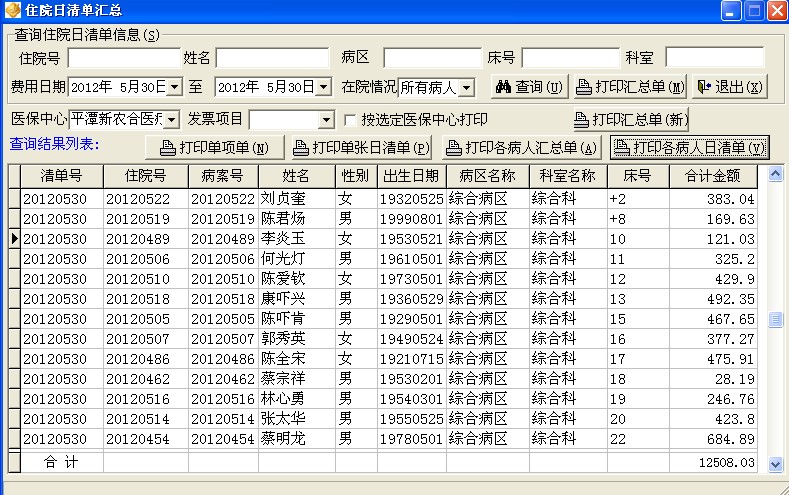Click 打印各病人日清单(V) label
The width and height of the screenshot is (789, 495).
[x=699, y=147]
